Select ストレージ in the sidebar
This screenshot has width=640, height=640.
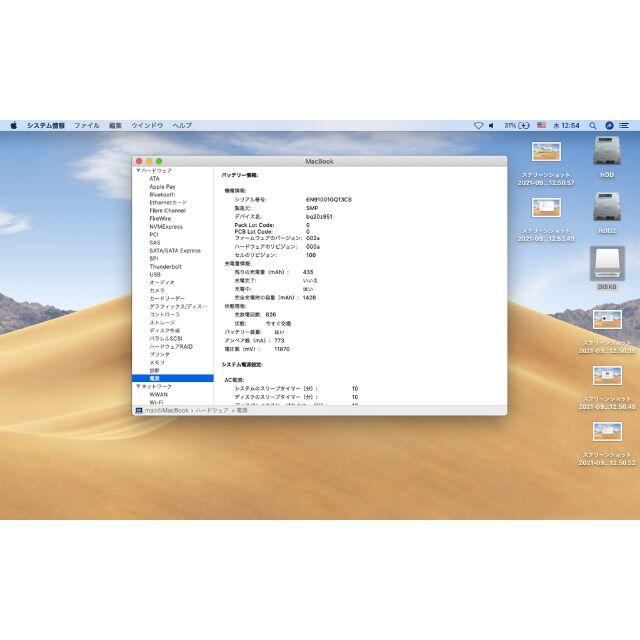pos(162,322)
